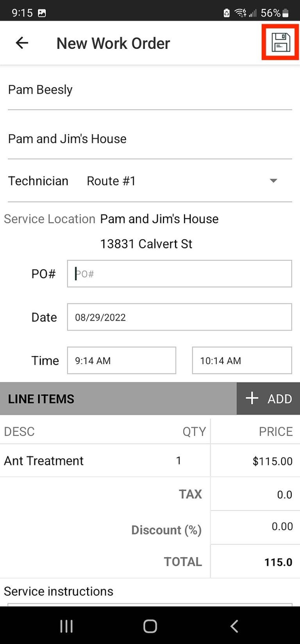This screenshot has width=300, height=644.
Task: Open the date field showing 08/29/2022
Action: coord(179,317)
